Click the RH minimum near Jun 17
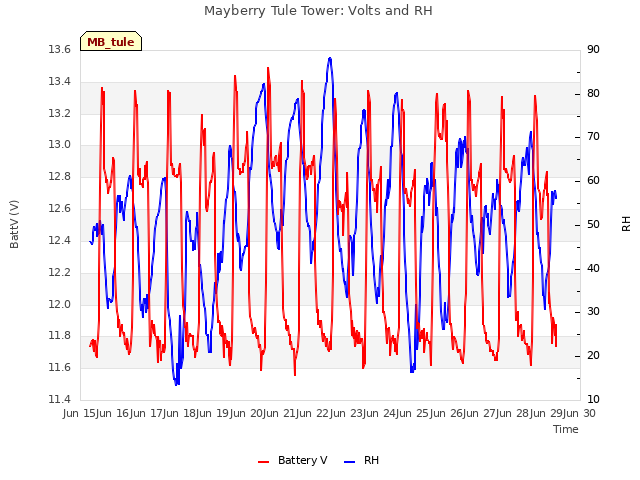 pos(176,384)
